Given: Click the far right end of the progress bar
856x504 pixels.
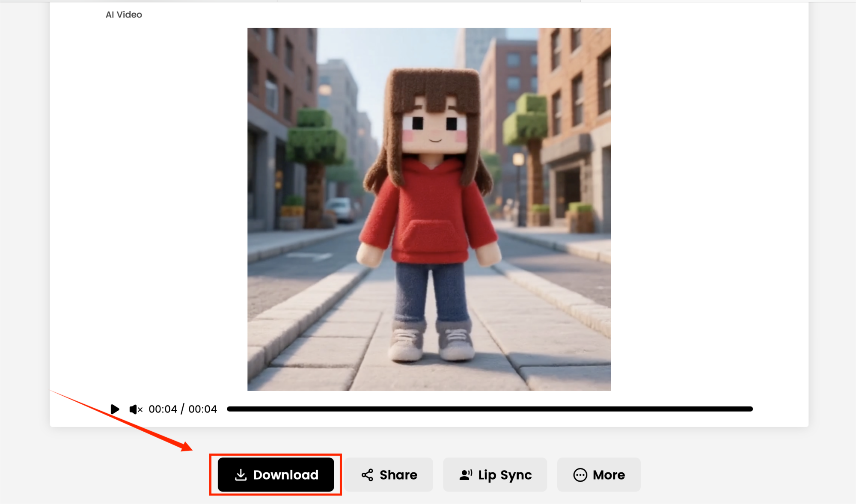Looking at the screenshot, I should coord(750,409).
